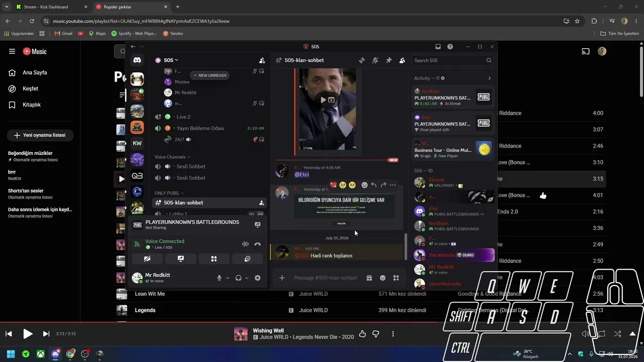Create an invite for the 505-klan-sohbet channel

[x=262, y=203]
